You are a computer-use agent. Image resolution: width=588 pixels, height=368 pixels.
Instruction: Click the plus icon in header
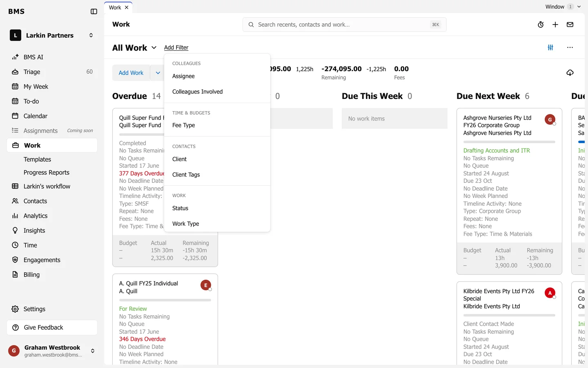[x=555, y=25]
